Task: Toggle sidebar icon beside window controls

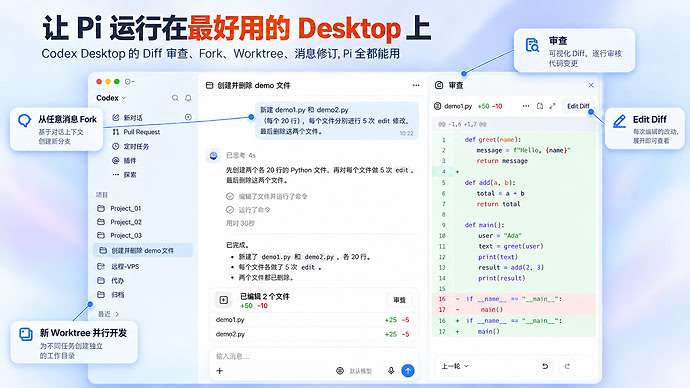Action: 129,81
